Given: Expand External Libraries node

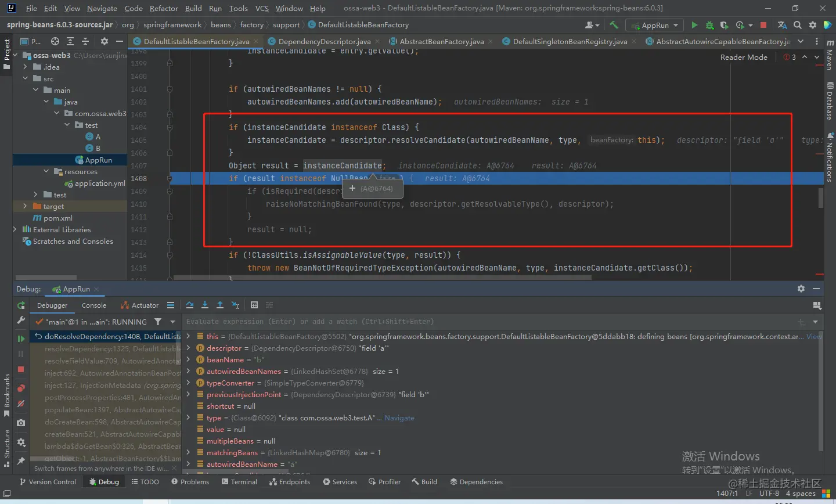Looking at the screenshot, I should (15, 229).
